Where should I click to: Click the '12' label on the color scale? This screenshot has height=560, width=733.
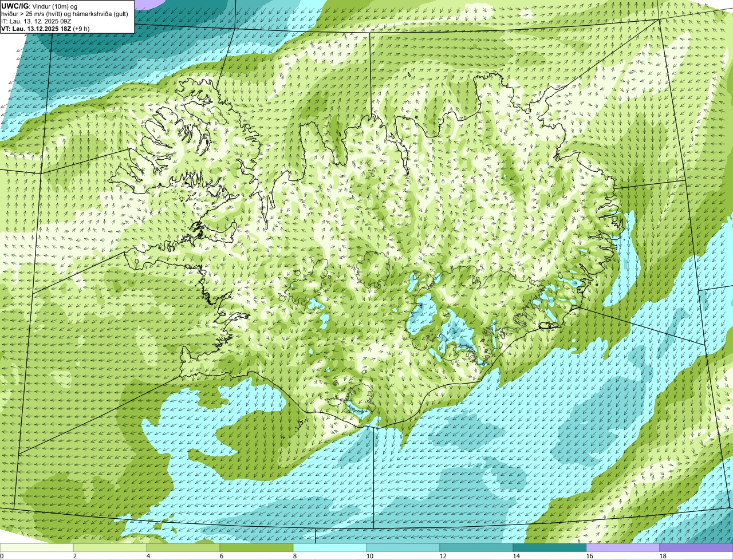tap(443, 556)
